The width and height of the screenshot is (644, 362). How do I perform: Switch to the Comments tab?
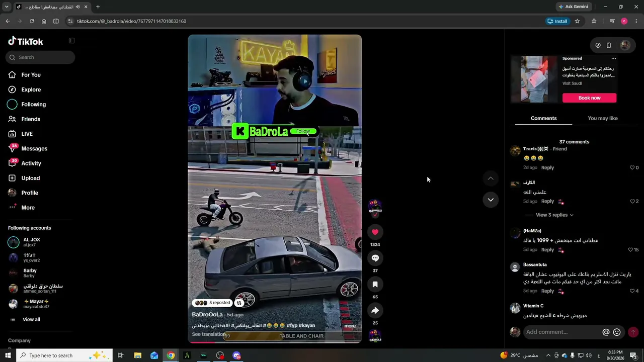[x=543, y=119]
